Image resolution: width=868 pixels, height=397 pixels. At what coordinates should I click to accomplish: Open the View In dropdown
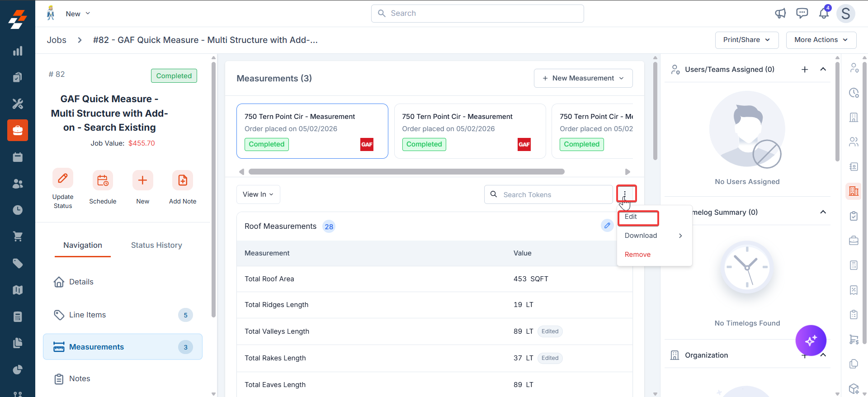pos(258,194)
